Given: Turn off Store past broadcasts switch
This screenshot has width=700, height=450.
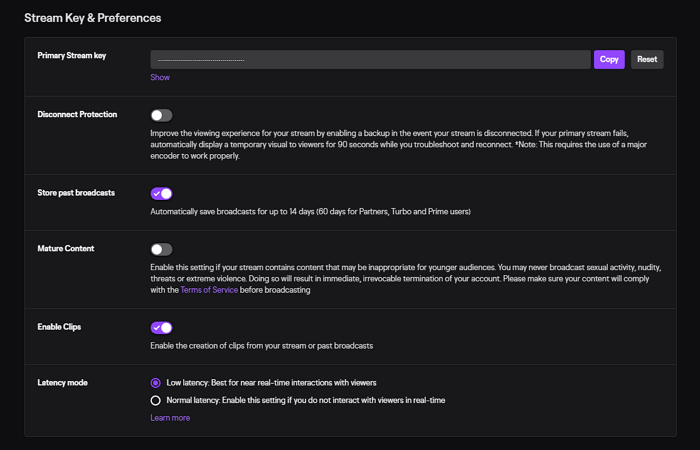Looking at the screenshot, I should tap(161, 194).
